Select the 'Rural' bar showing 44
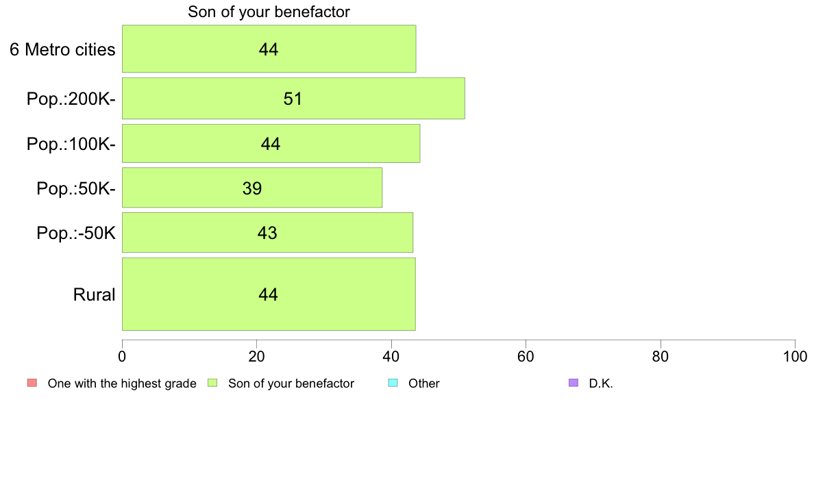The height and width of the screenshot is (504, 814). (269, 294)
